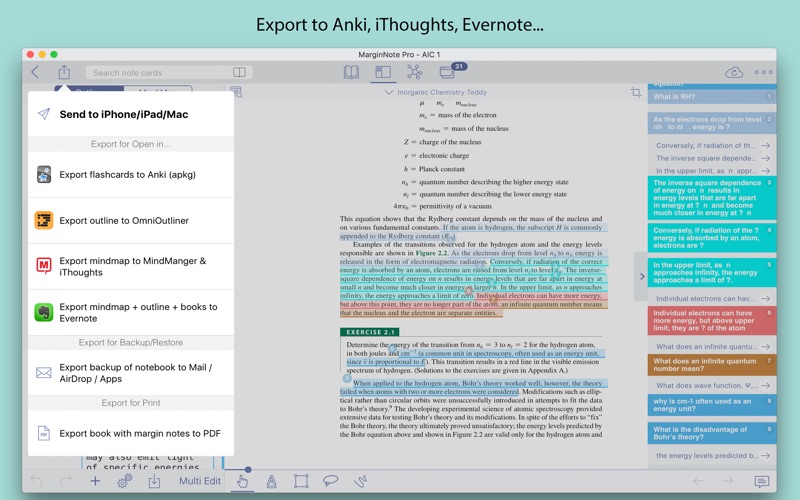This screenshot has height=500, width=800.
Task: Click the note search icon beside outline
Action: click(236, 92)
